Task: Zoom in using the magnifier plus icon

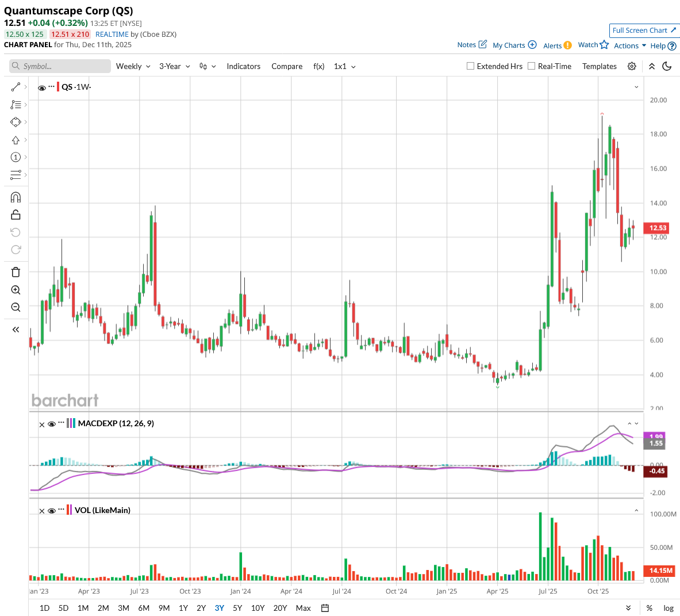Action: tap(16, 290)
